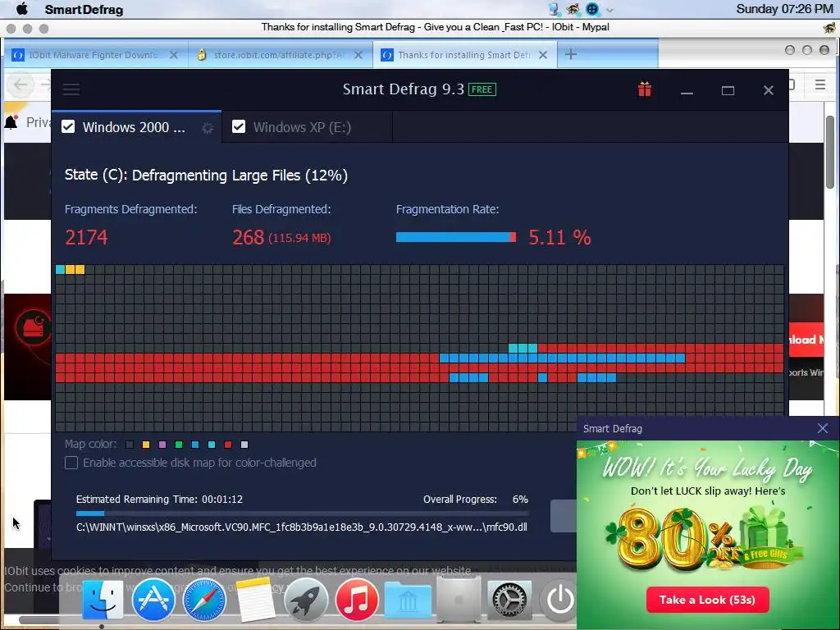Viewport: 840px width, 630px height.
Task: Open Notes from the dock
Action: pyautogui.click(x=255, y=600)
